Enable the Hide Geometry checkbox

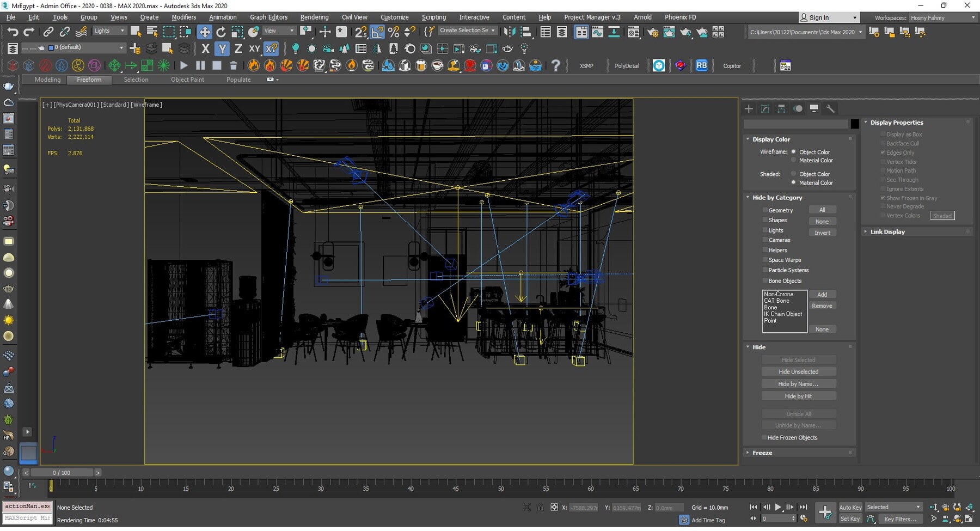(x=765, y=210)
